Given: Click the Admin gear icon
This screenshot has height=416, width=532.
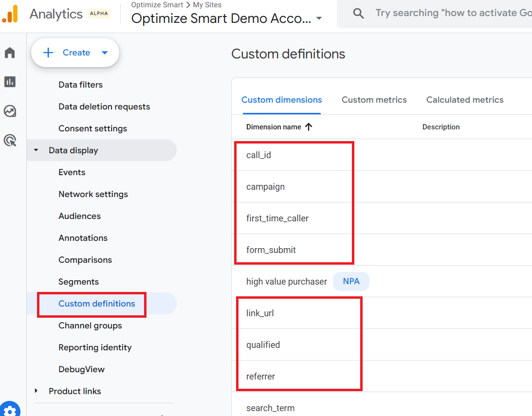Looking at the screenshot, I should [10, 410].
